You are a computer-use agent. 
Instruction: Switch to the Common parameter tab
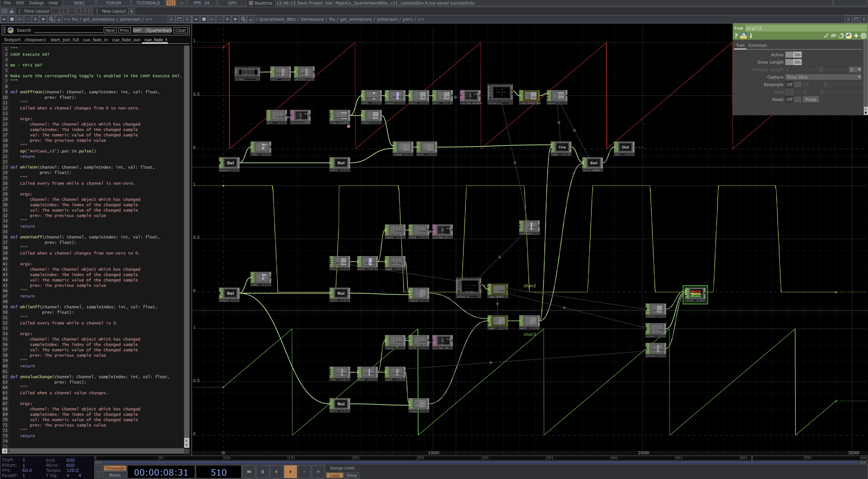(x=757, y=45)
